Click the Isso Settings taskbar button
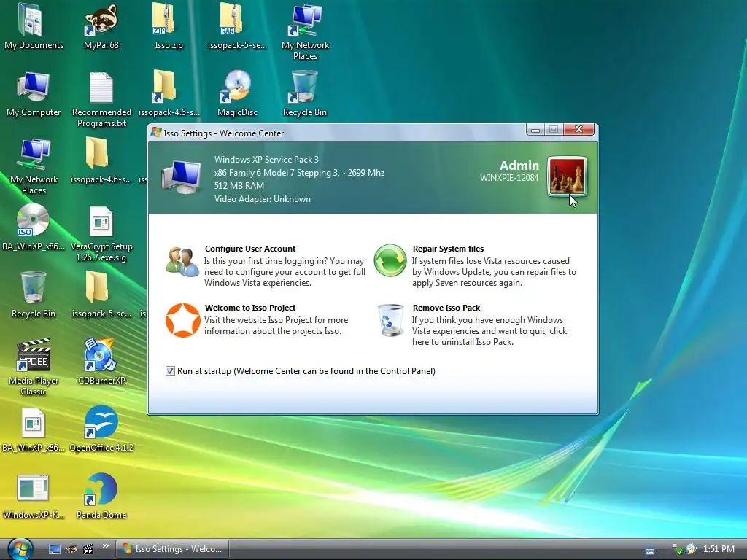 coord(172,549)
